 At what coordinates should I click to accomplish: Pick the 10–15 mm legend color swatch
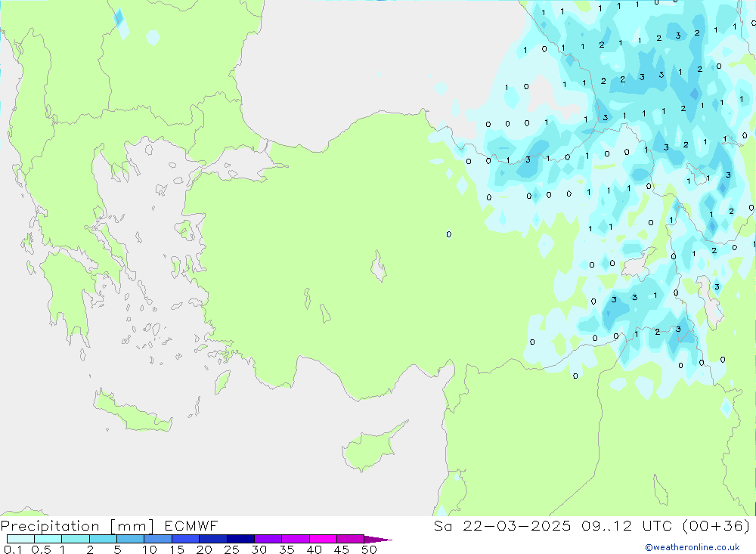click(158, 539)
